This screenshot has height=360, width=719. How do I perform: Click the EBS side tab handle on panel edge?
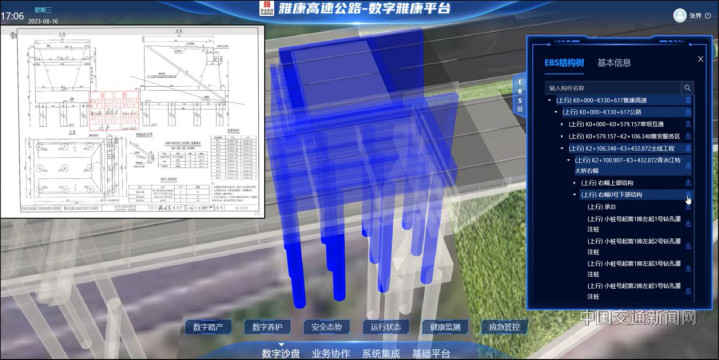(x=520, y=95)
